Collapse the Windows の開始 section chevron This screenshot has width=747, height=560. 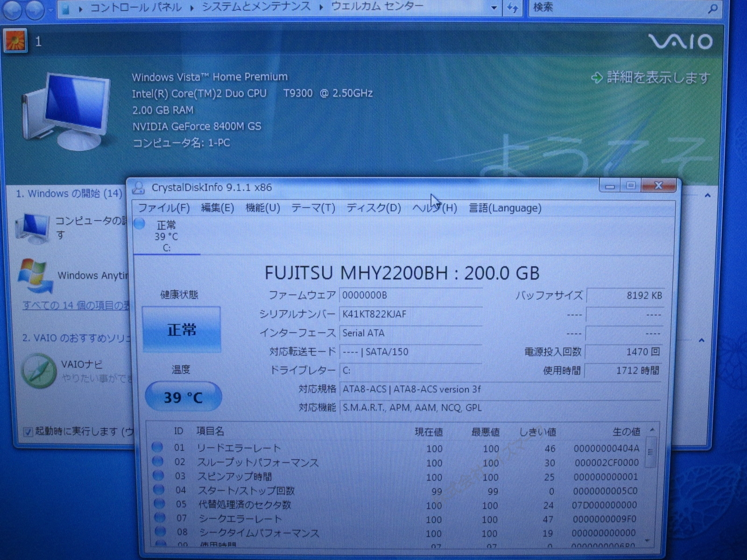(707, 196)
